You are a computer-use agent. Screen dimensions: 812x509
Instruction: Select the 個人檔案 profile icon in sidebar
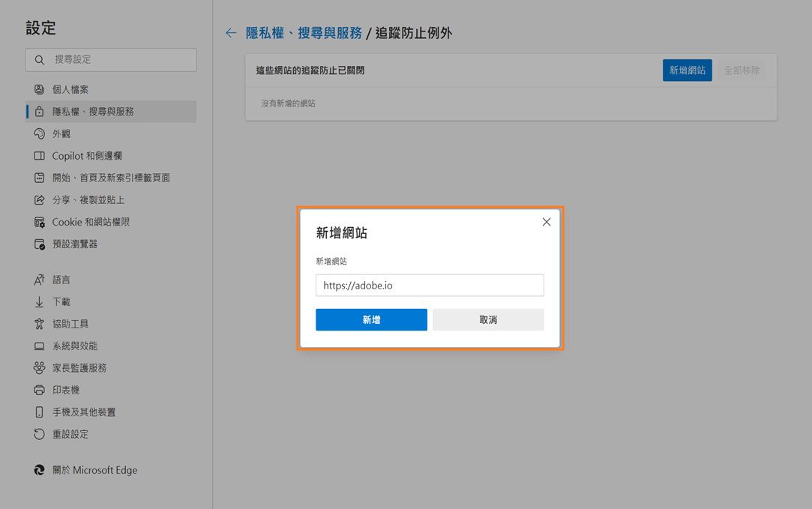(x=39, y=89)
